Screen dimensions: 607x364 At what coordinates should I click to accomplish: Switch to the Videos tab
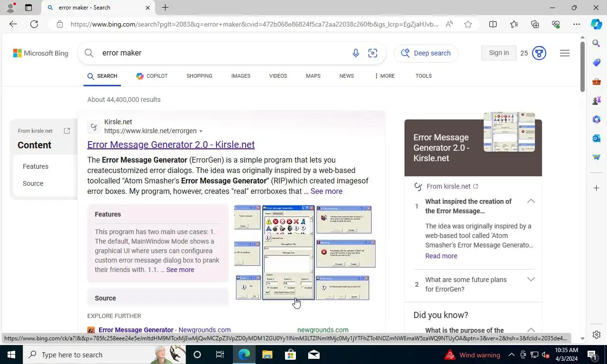coord(278,76)
